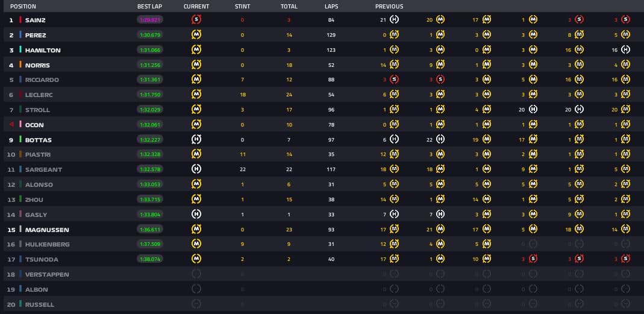Click the VERSTAPPEN row name

tap(47, 275)
